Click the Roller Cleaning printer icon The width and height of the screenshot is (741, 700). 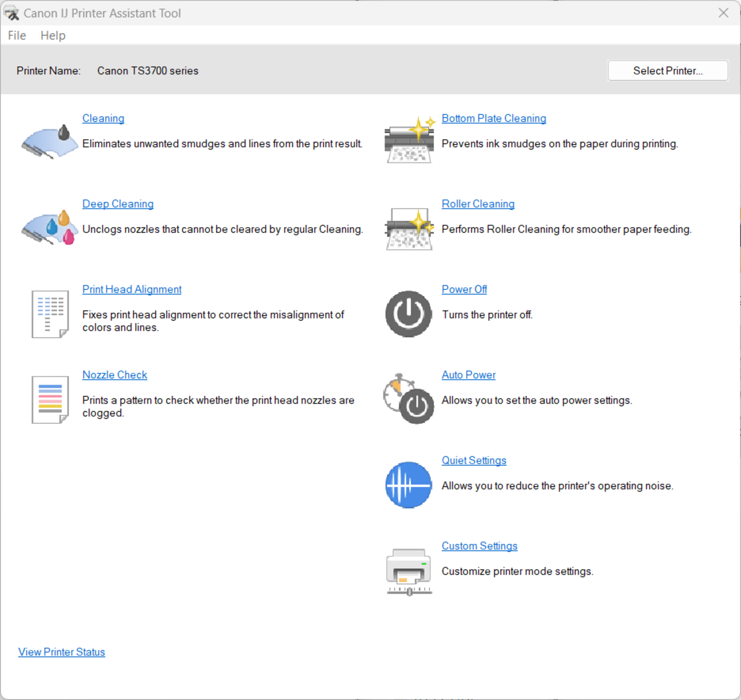[x=409, y=229]
